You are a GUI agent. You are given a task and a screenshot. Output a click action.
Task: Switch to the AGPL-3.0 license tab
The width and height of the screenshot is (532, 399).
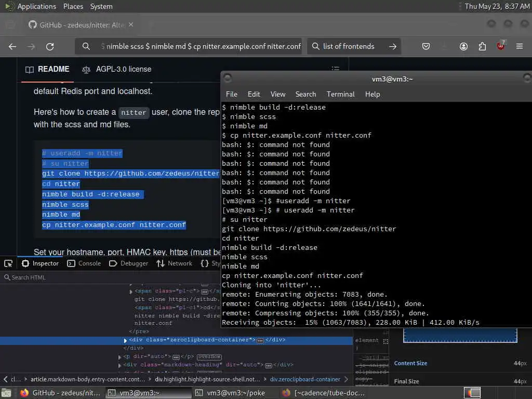(x=117, y=69)
